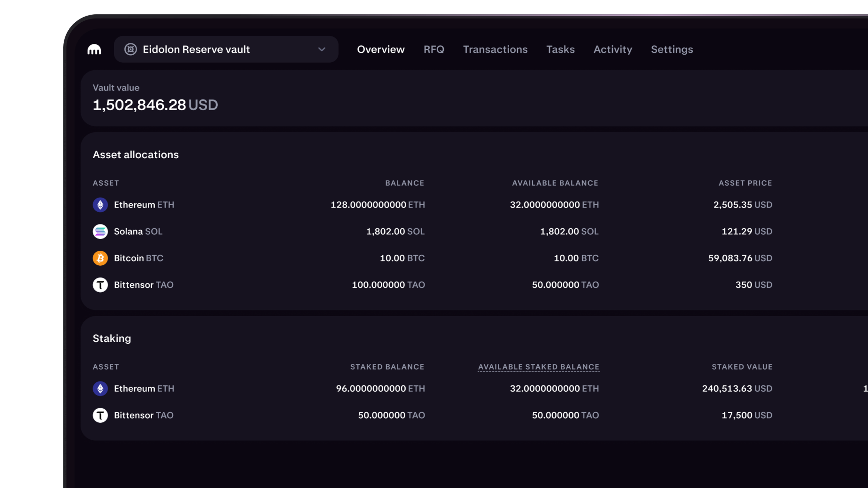Click the vault icon inside the vault selector
The height and width of the screenshot is (488, 868).
131,49
